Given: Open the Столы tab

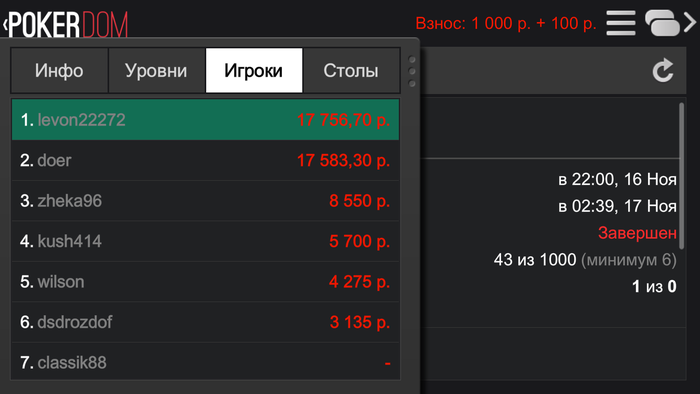Looking at the screenshot, I should (351, 71).
